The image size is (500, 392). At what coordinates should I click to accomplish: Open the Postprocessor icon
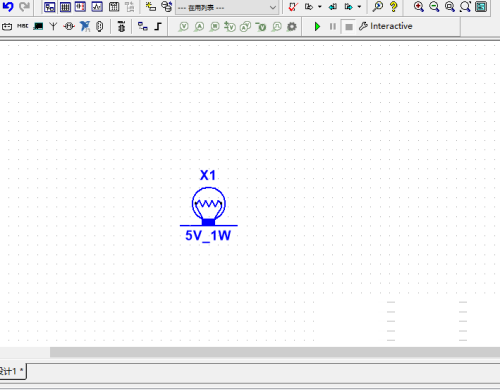coord(114,7)
